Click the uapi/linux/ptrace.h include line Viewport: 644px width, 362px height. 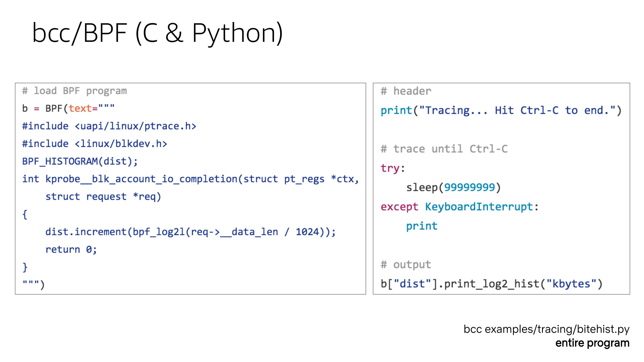click(x=109, y=126)
